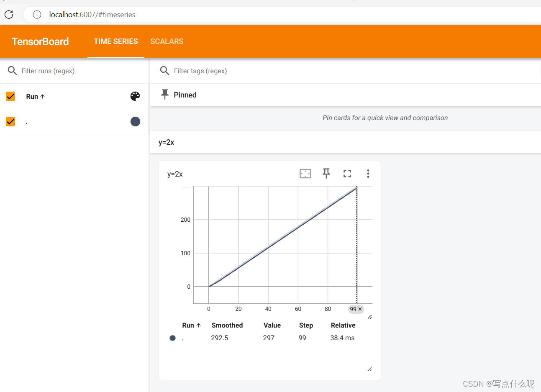
Task: Toggle the select-all runs checkbox in header
Action: [10, 96]
